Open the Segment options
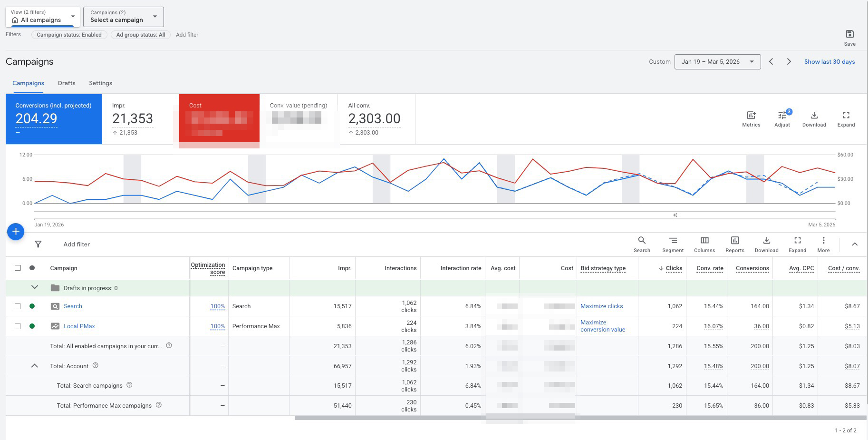Screen dimensions: 868x440 (673, 244)
